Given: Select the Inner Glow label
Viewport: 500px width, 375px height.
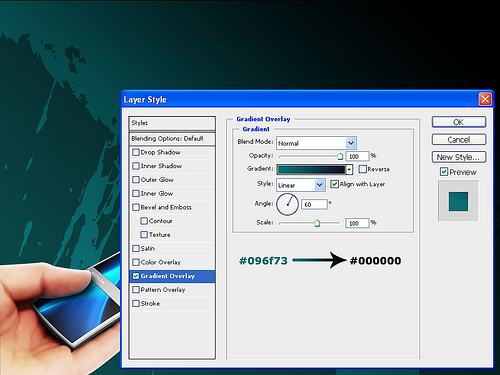Looking at the screenshot, I should pos(157,193).
